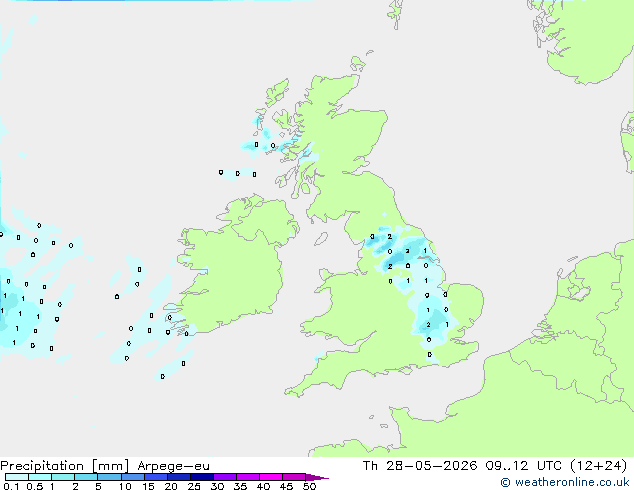The height and width of the screenshot is (490, 634).
Task: Select the navy 25 mm legend swatch
Action: pyautogui.click(x=202, y=477)
